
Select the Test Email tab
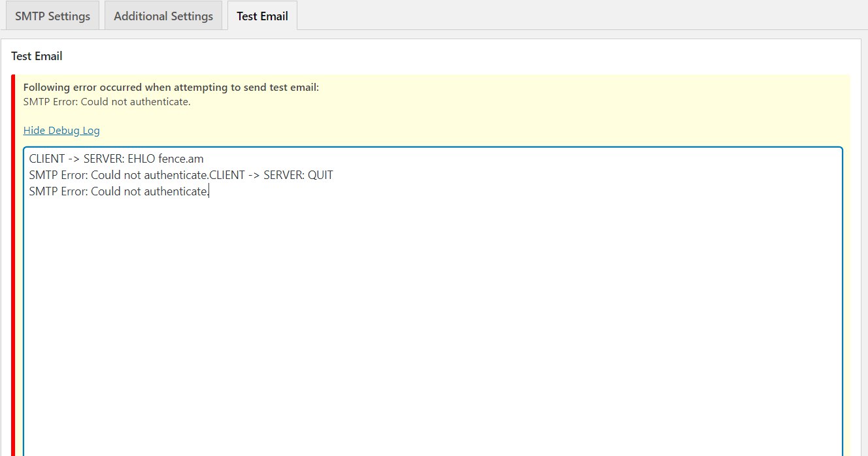point(262,16)
